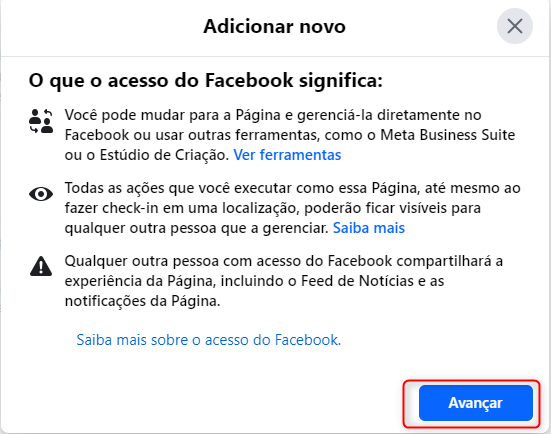
Task: Click the words 'Estúdio de Criação'
Action: 164,155
